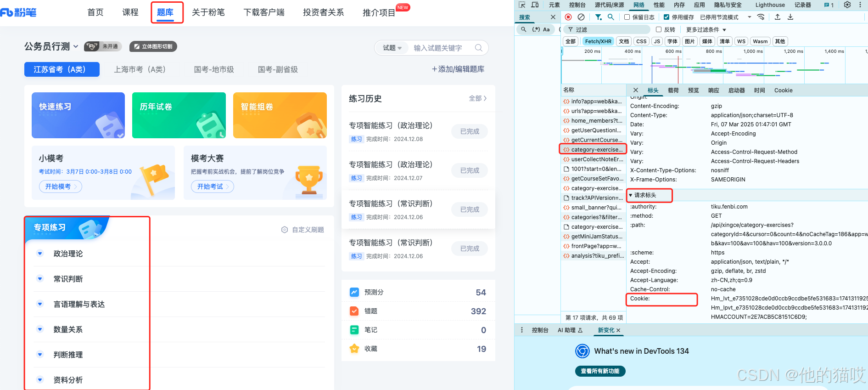The width and height of the screenshot is (868, 390).
Task: Open the bottom drawer three-dot menu
Action: click(x=522, y=330)
